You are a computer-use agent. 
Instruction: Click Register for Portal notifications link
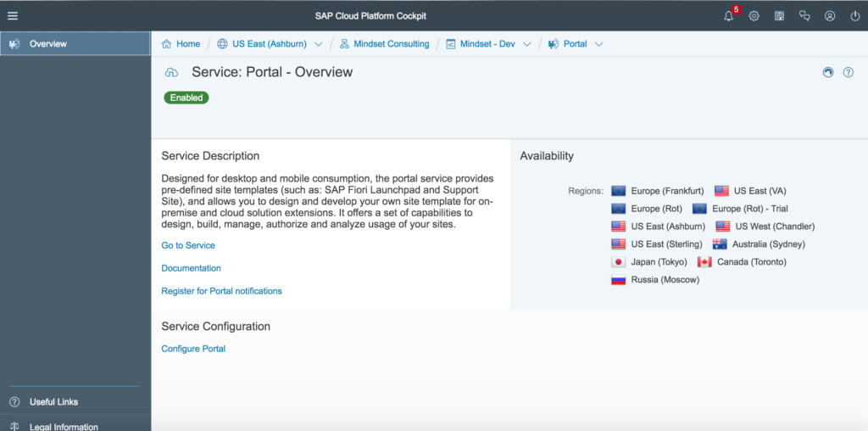[x=221, y=291]
